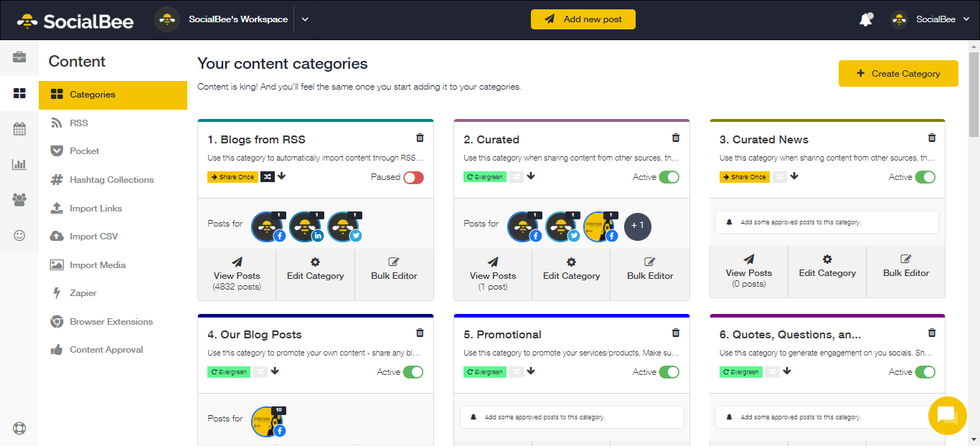Viewport: 980px width, 448px height.
Task: Expand the down arrow in Our Blog Posts
Action: 275,371
